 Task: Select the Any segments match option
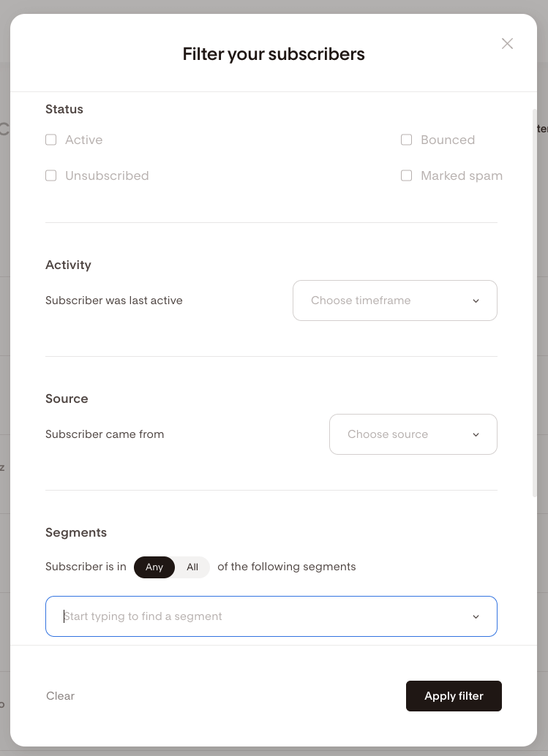pos(154,567)
